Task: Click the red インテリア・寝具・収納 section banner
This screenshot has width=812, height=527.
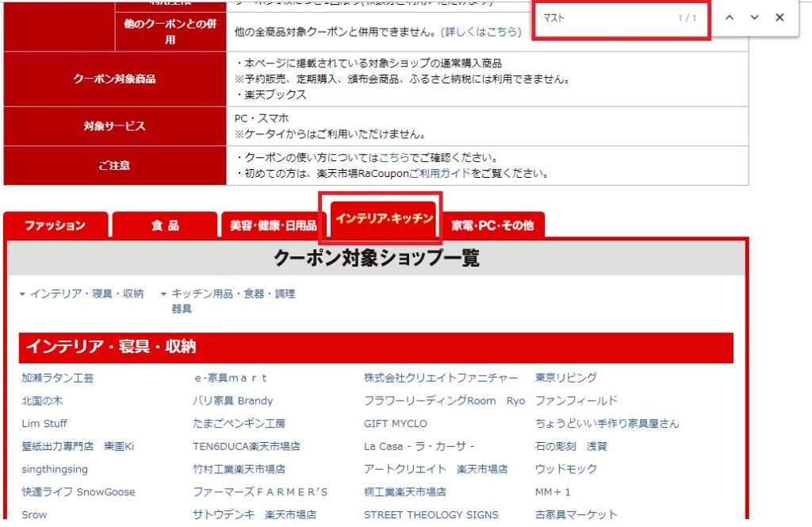Action: tap(376, 347)
